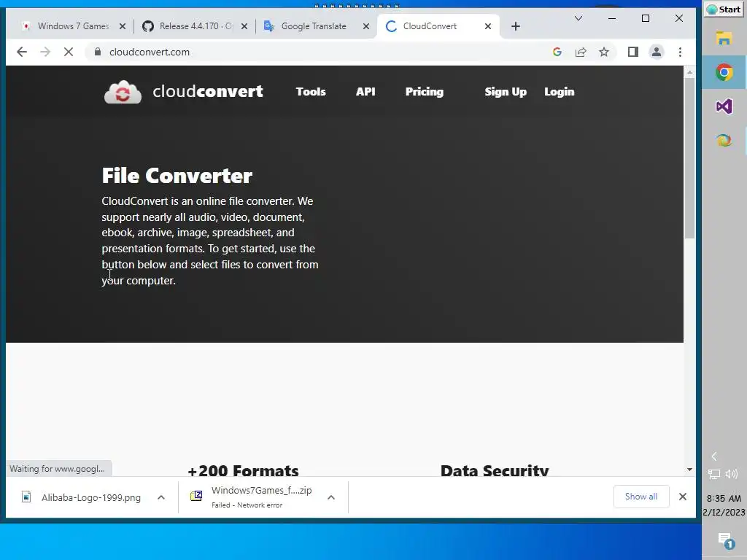Click Show all downloads button

tap(641, 497)
